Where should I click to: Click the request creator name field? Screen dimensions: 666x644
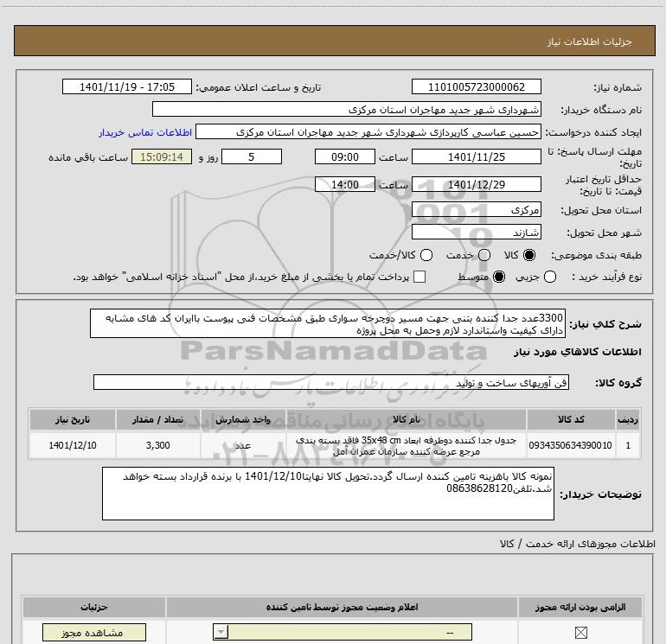(x=368, y=132)
